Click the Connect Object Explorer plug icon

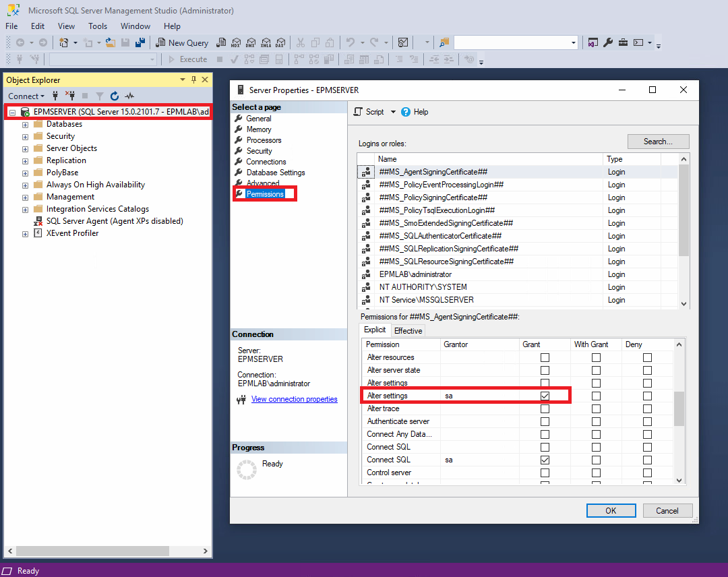(55, 96)
